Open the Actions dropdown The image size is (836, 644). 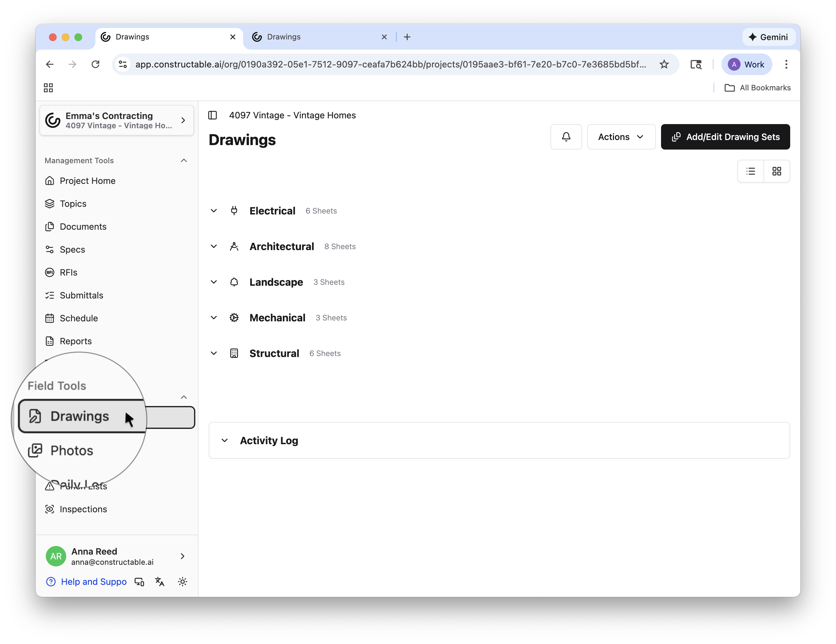click(621, 137)
